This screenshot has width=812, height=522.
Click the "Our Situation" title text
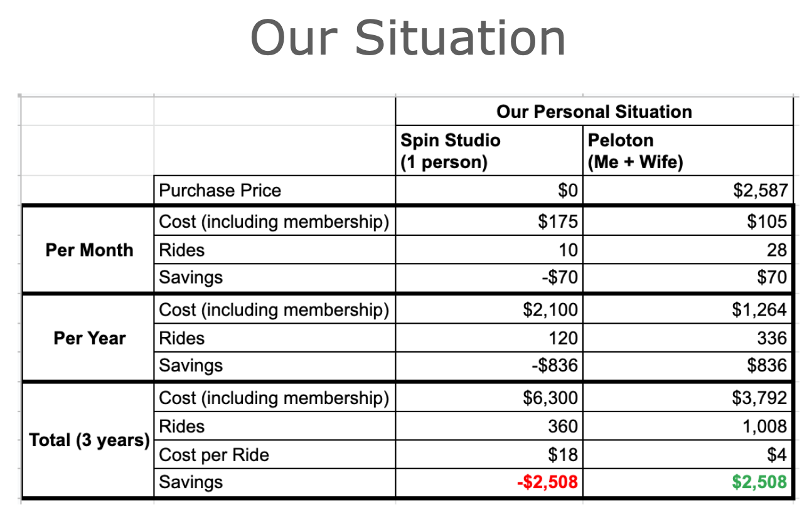[x=408, y=38]
